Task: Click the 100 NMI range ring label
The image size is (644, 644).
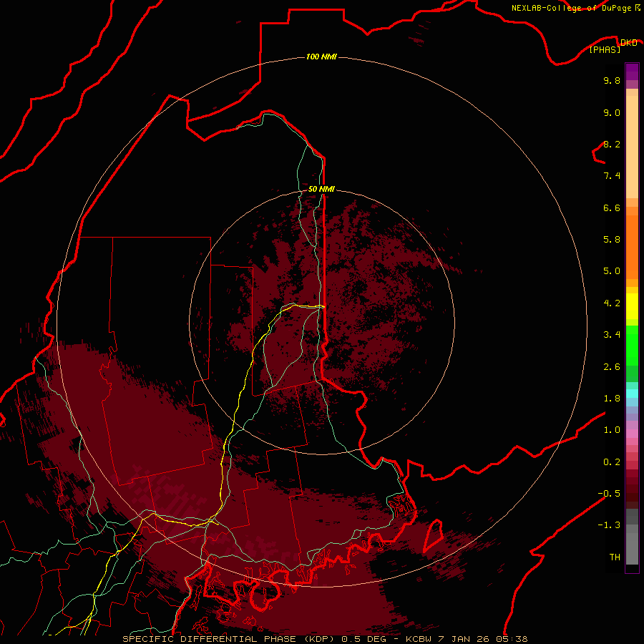Action: coord(321,57)
